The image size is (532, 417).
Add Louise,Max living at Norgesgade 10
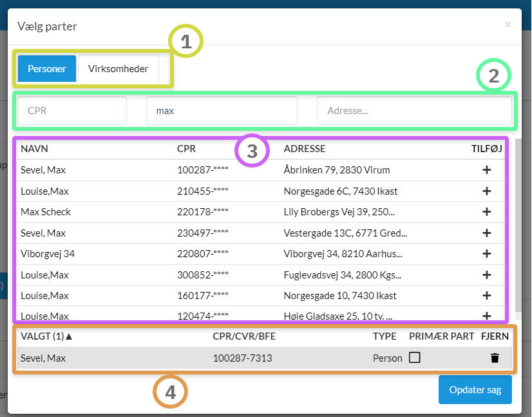(487, 296)
